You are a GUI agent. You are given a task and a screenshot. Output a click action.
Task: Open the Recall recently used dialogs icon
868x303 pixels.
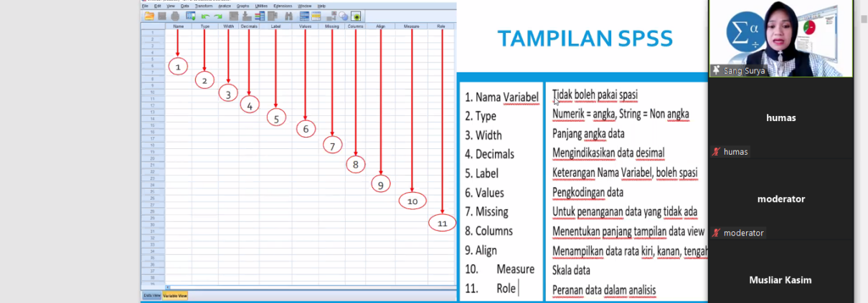coord(191,16)
